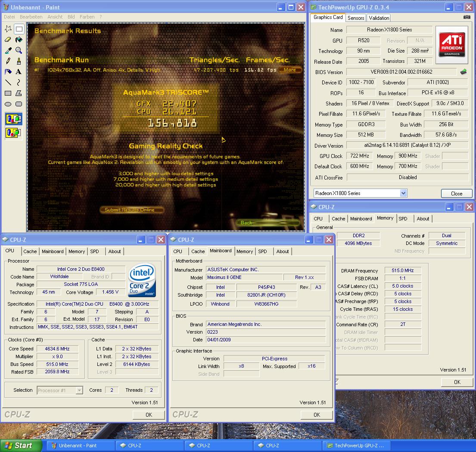Click the GPU-Z screenshot camera icon
Viewport: 476px width, 452px height.
tap(467, 17)
